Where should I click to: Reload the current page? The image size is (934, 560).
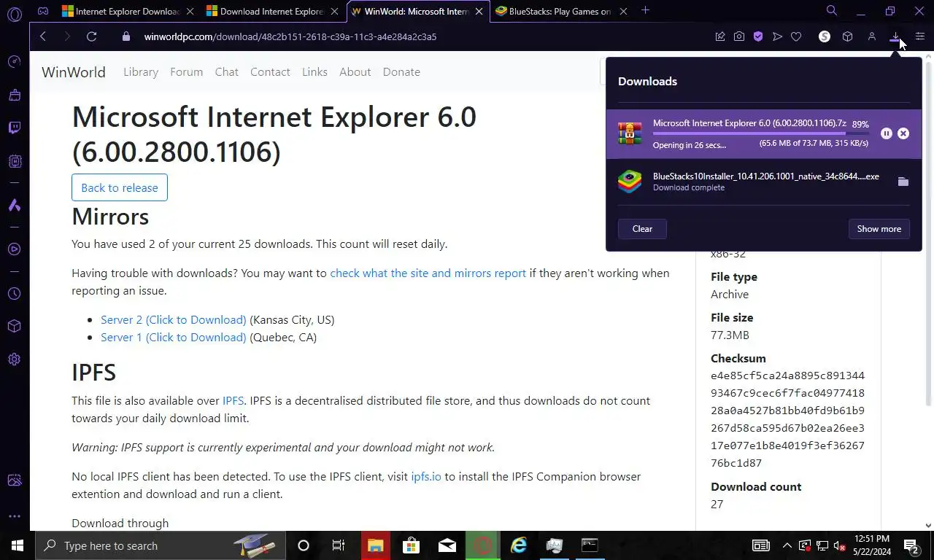(92, 36)
